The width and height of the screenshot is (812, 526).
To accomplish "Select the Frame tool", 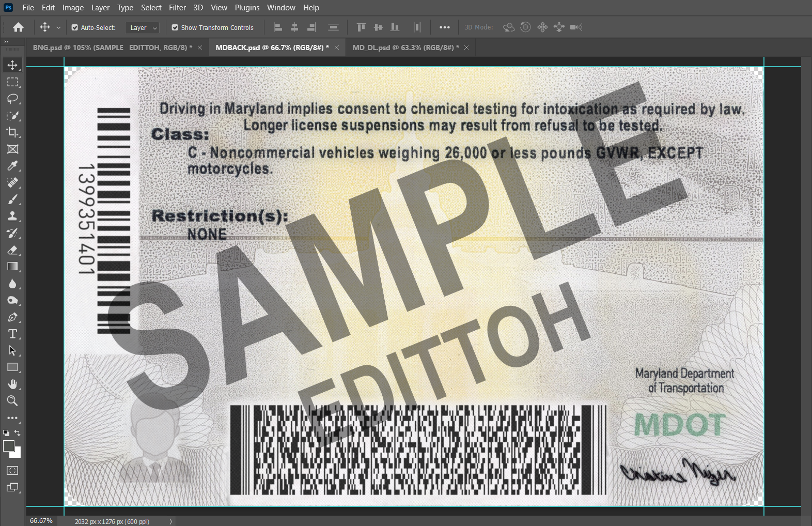I will pyautogui.click(x=12, y=149).
